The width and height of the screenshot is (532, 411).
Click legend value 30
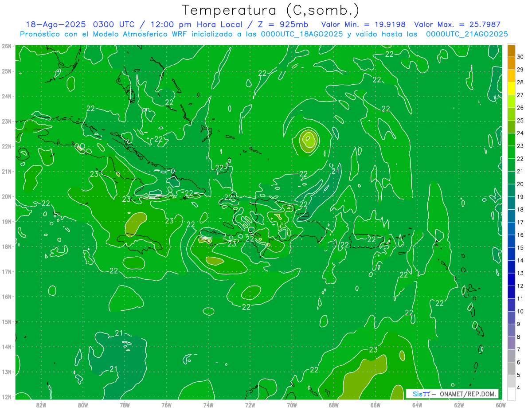tap(520, 57)
